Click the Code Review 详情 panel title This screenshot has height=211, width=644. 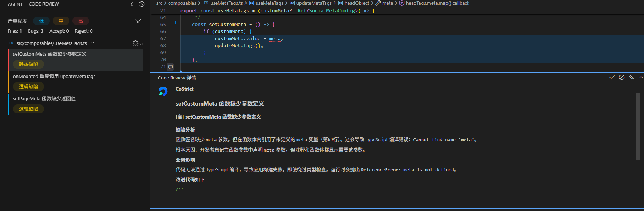pos(177,78)
